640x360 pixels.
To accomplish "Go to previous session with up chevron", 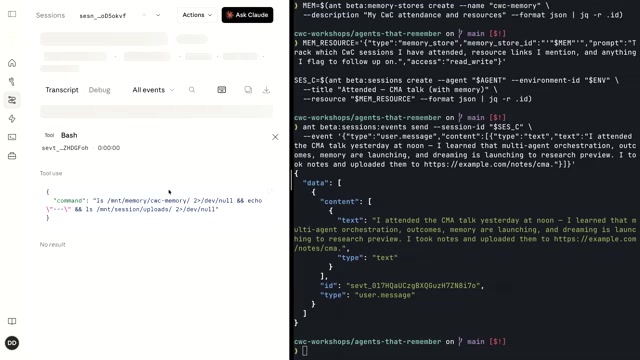I will pyautogui.click(x=144, y=15).
